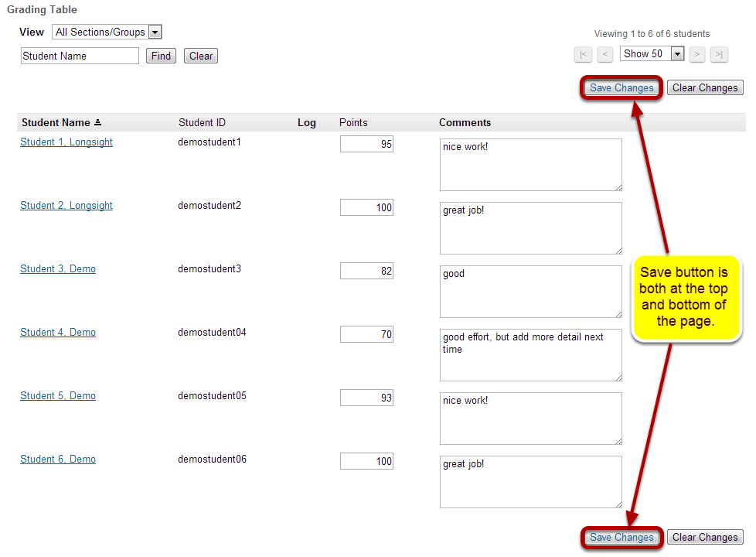
Task: Open Student 5, Demo link
Action: tap(58, 396)
